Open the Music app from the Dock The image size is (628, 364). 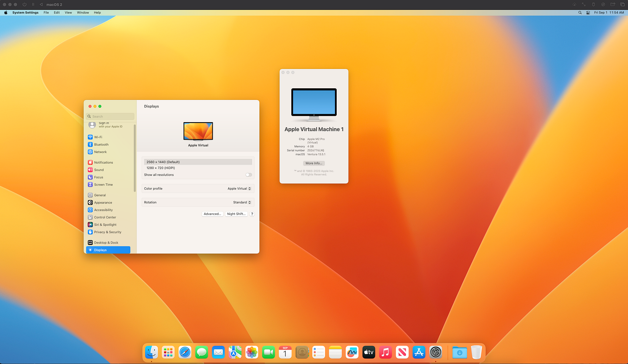[385, 352]
